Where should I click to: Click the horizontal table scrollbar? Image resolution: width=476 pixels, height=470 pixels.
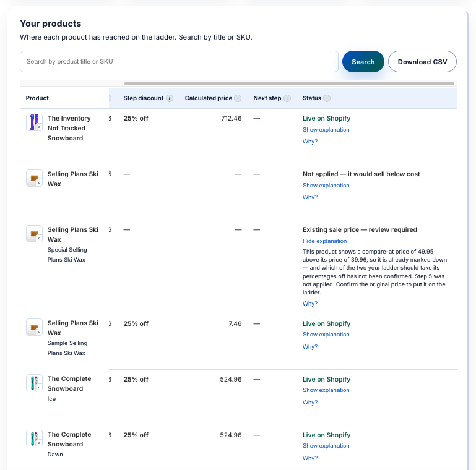click(289, 83)
